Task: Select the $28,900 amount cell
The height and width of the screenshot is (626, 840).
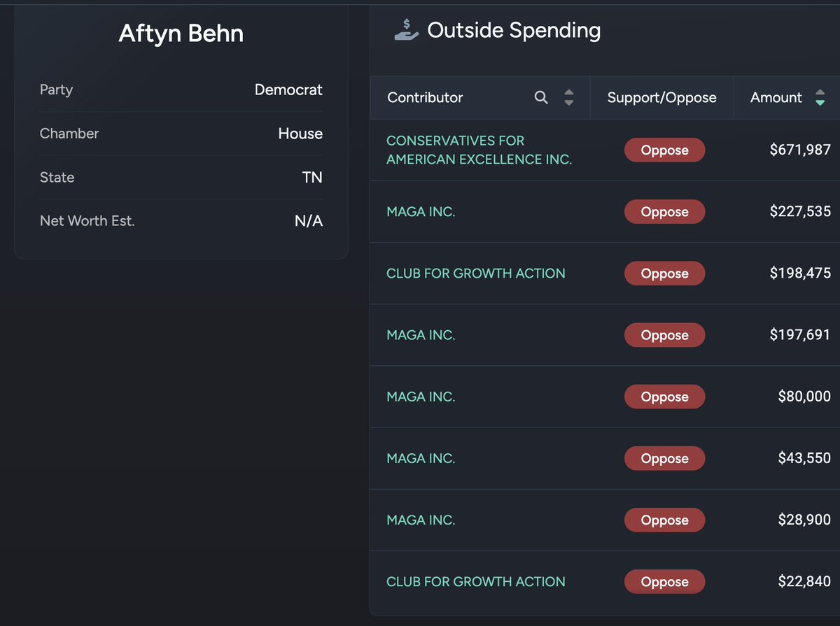Action: click(804, 519)
